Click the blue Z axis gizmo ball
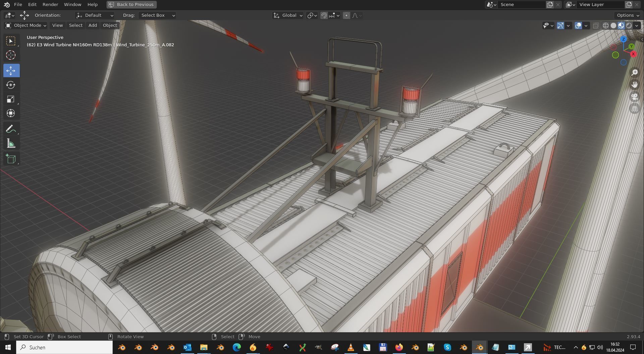 (624, 39)
